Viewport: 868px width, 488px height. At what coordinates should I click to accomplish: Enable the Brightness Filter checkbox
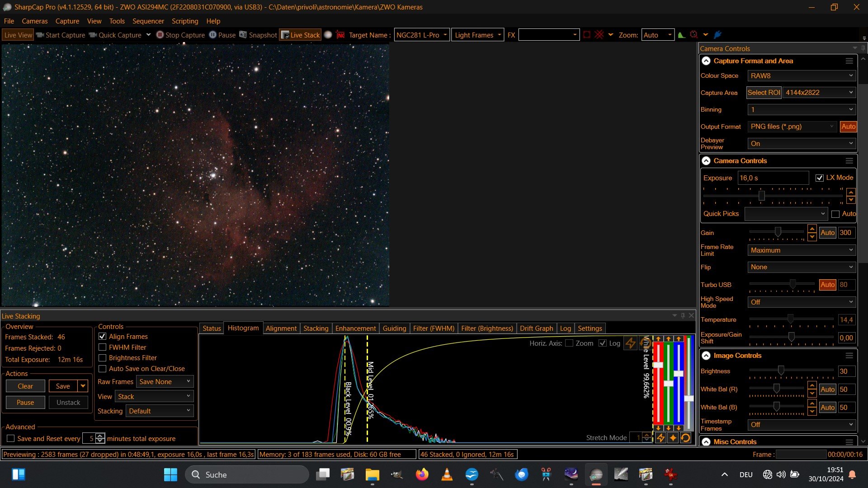click(103, 358)
